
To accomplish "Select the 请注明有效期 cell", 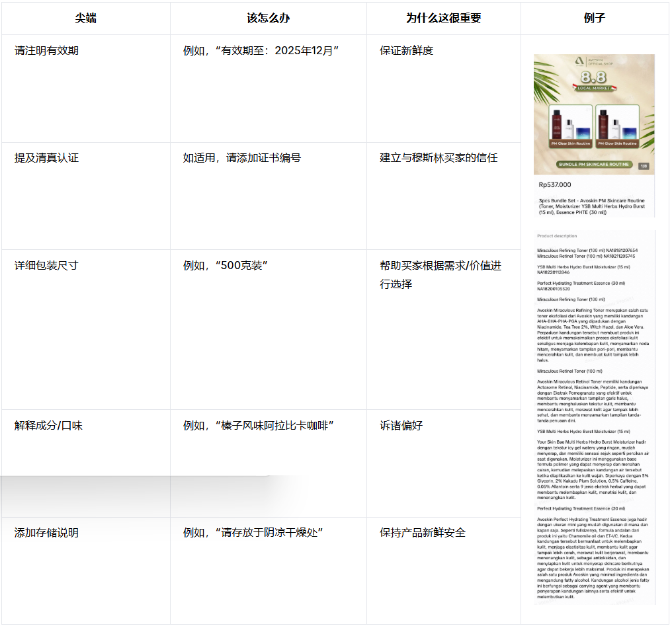I will (46, 51).
